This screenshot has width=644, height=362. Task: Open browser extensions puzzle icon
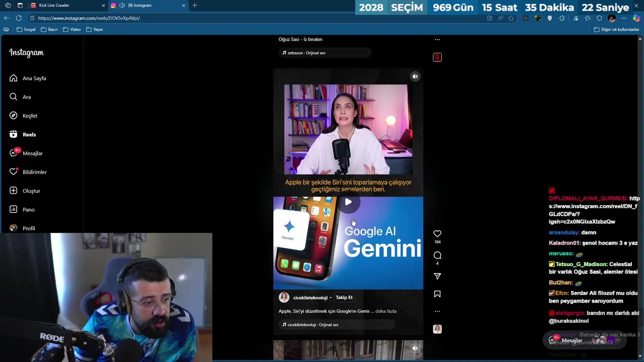coord(562,18)
